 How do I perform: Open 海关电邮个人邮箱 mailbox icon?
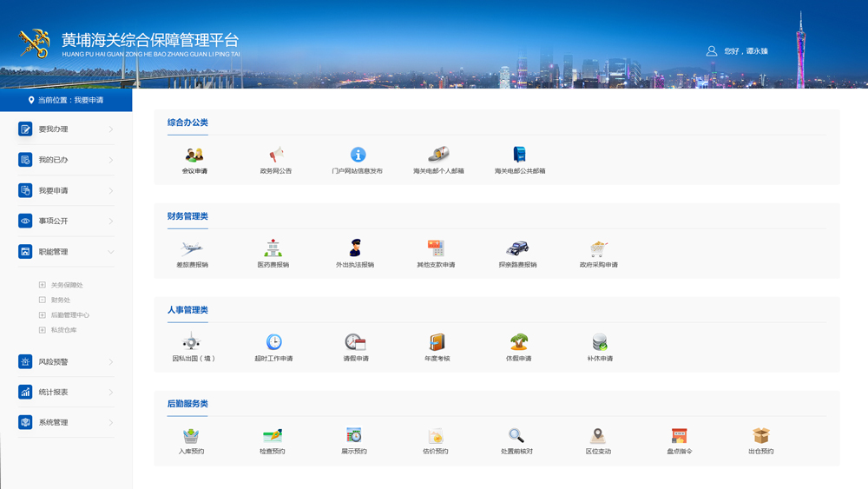(x=438, y=155)
